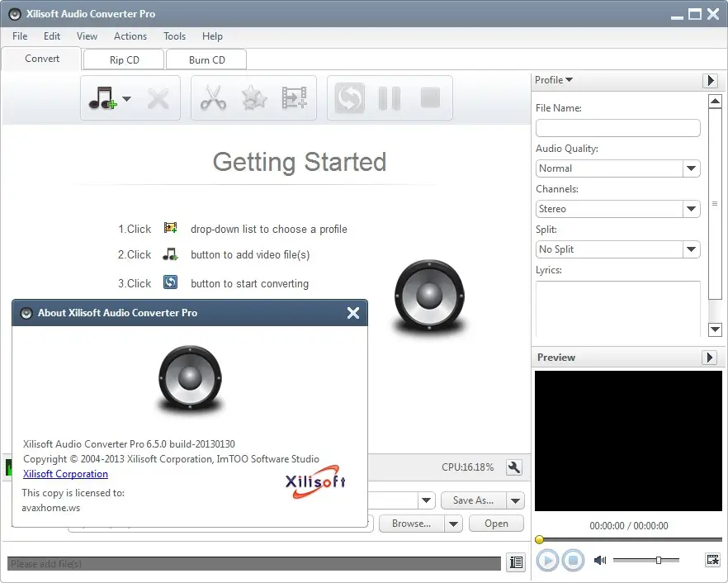Click the task list icon near progress bar
The width and height of the screenshot is (728, 583).
pos(517,562)
